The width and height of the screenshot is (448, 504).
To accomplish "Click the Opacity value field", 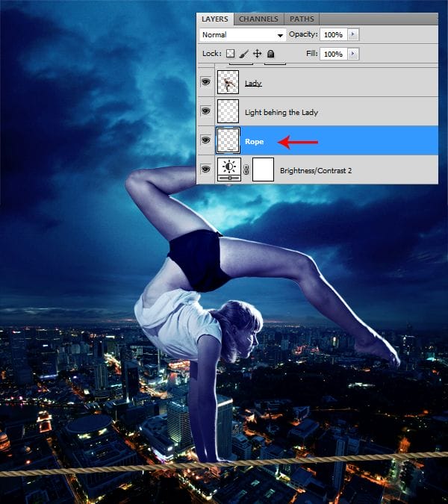I will click(x=333, y=34).
